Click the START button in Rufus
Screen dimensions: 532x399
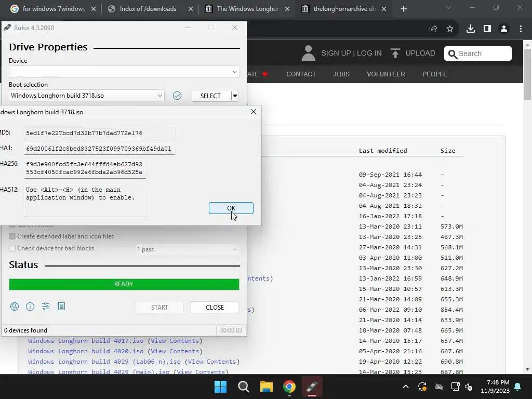[160, 308]
